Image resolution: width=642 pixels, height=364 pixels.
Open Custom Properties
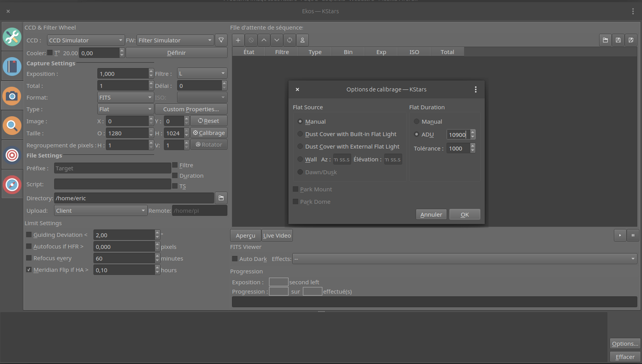191,109
